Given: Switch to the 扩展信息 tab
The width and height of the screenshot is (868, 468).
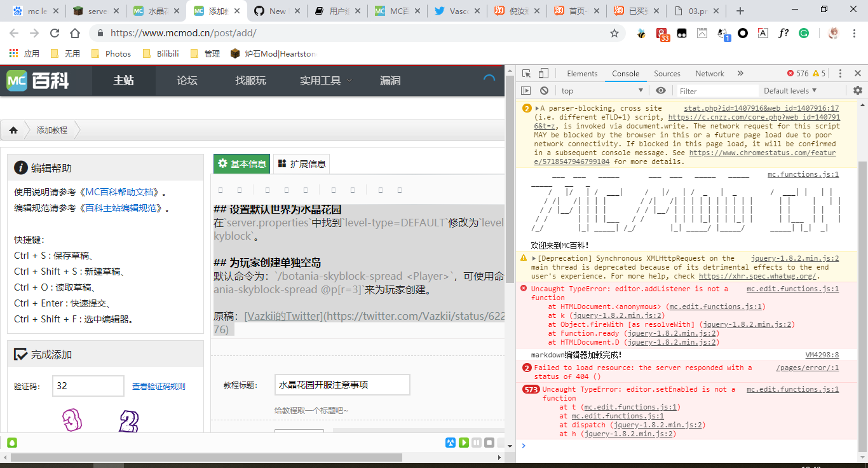Looking at the screenshot, I should click(x=302, y=163).
